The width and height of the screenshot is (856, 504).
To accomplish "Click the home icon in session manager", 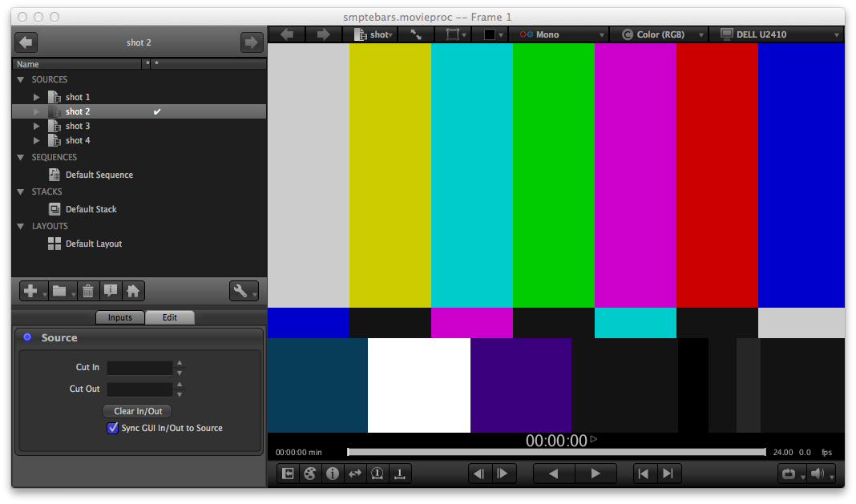I will [133, 291].
